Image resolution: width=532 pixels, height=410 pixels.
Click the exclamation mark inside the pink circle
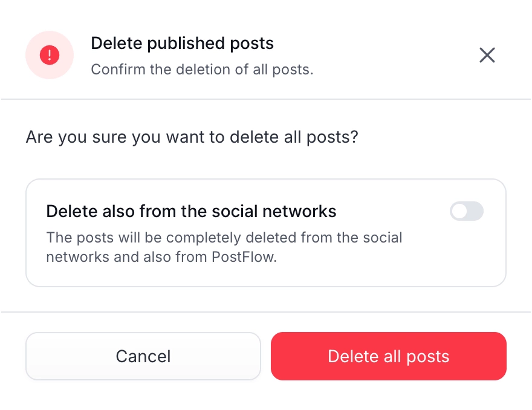coord(50,55)
